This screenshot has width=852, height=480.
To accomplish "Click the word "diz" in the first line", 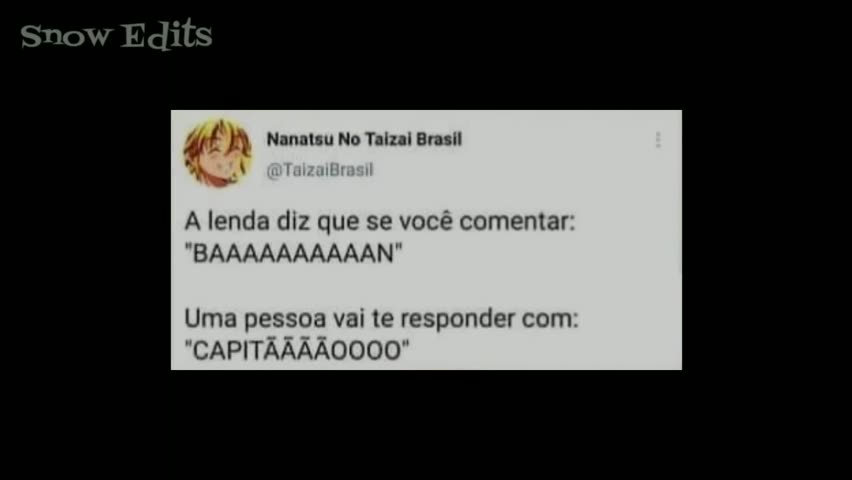I will tap(293, 221).
